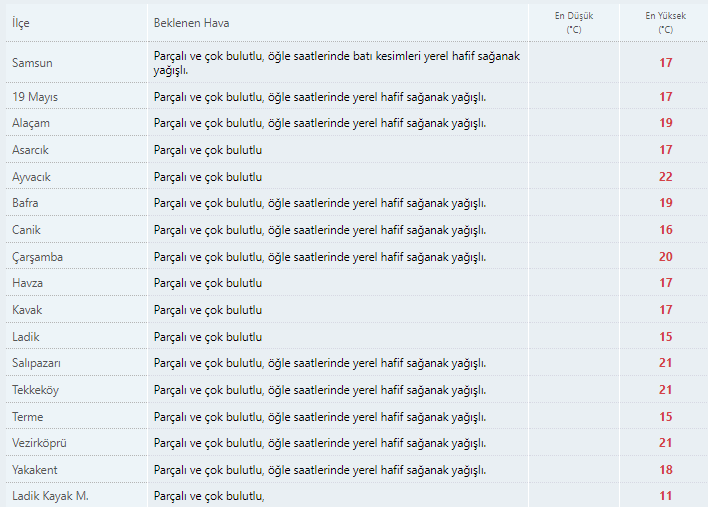Screen dimensions: 708x507
Task: Select the Terme district name
Action: (x=28, y=417)
